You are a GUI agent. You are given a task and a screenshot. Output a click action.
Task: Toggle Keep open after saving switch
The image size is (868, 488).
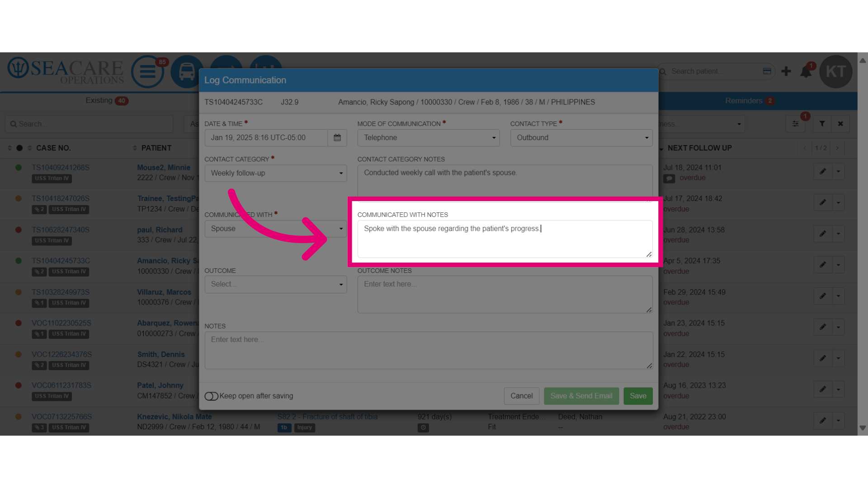point(211,396)
